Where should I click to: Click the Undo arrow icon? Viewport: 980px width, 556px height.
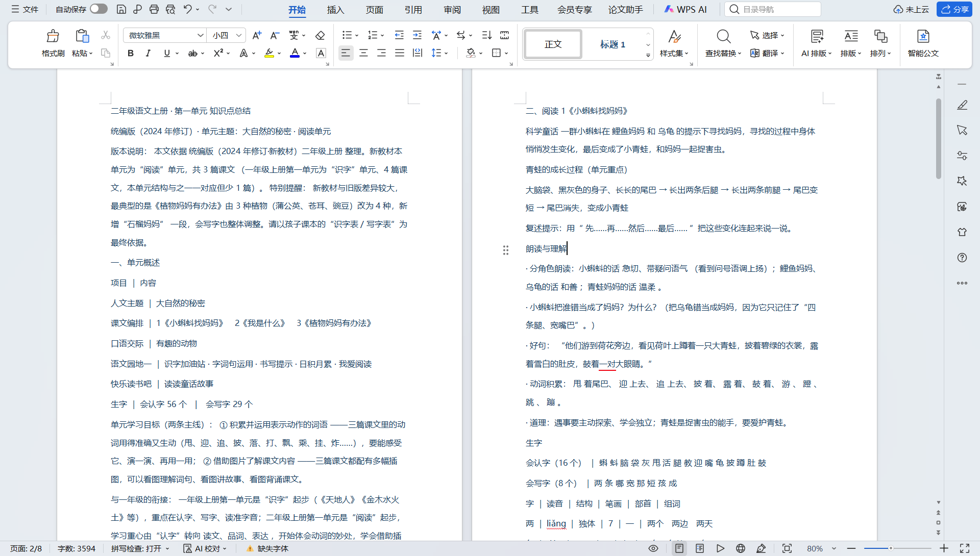pyautogui.click(x=188, y=9)
